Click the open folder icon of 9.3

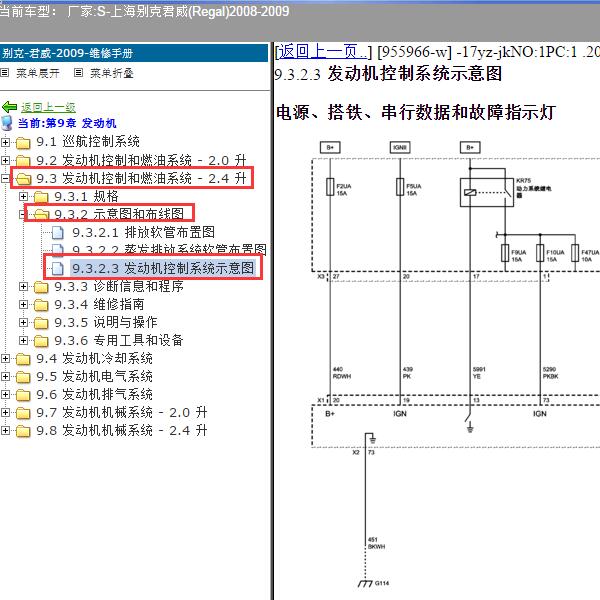pyautogui.click(x=23, y=178)
